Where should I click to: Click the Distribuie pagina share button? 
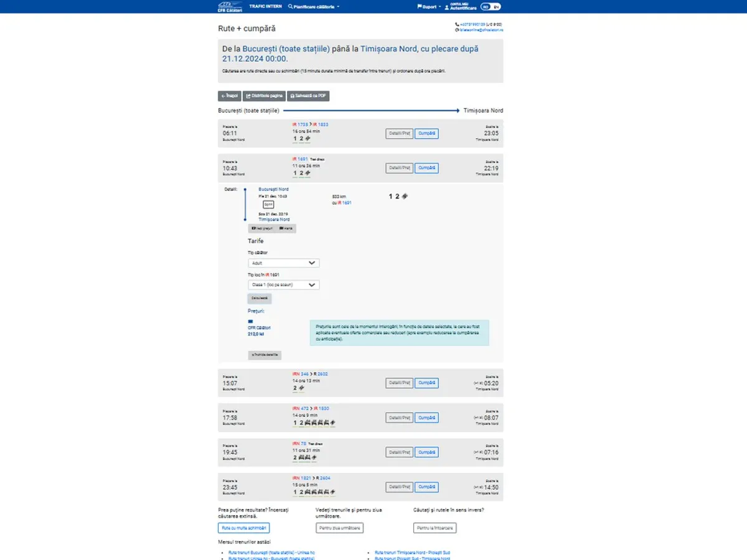click(x=264, y=96)
